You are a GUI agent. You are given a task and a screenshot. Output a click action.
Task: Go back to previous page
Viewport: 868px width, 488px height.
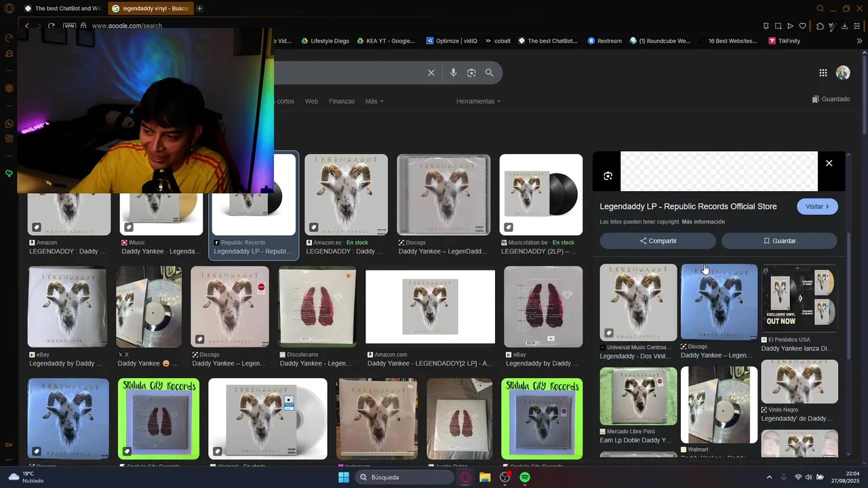tap(26, 26)
